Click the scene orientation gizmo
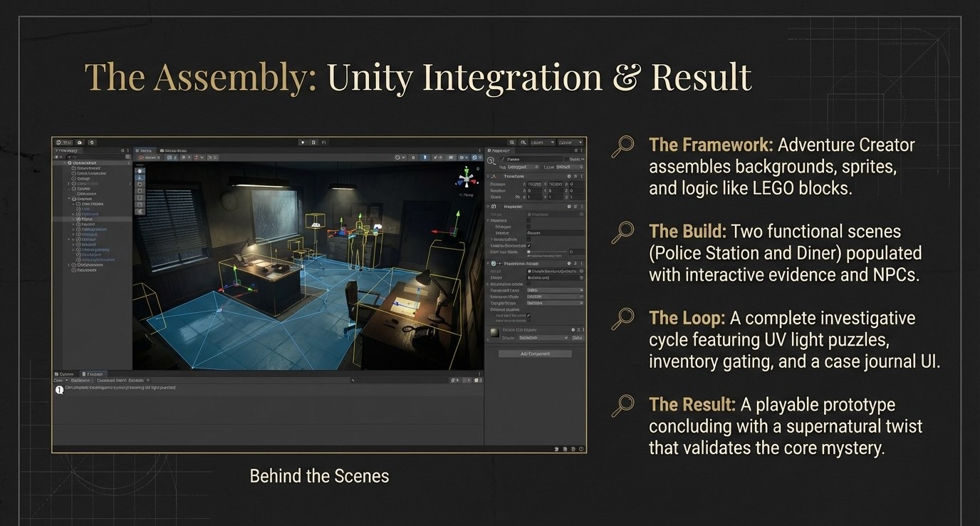Viewport: 980px width, 526px height. (466, 177)
